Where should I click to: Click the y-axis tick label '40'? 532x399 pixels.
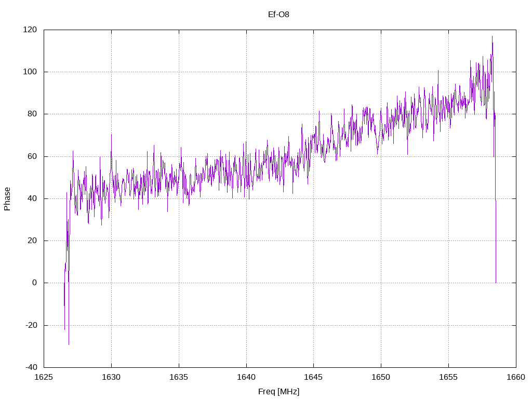(32, 198)
